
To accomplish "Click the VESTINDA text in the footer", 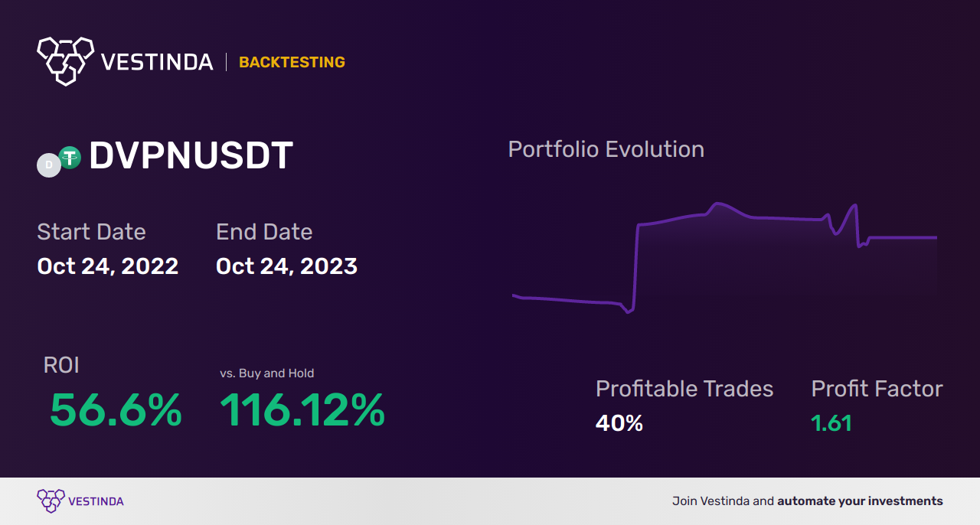I will (x=96, y=502).
